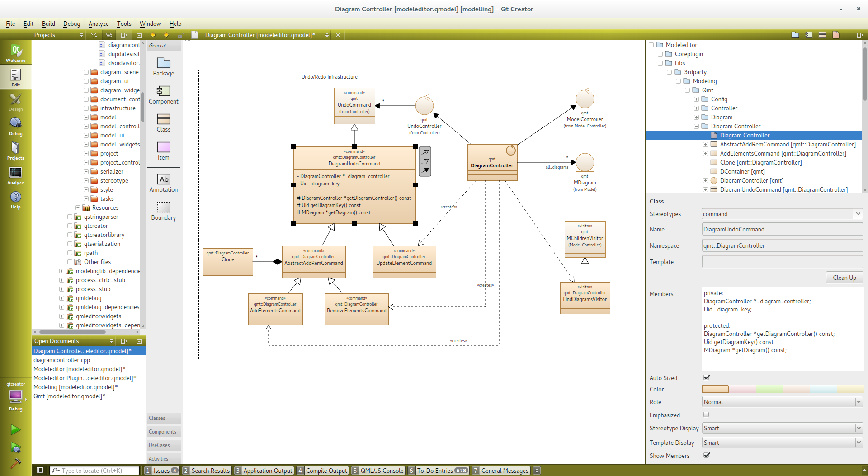Image resolution: width=868 pixels, height=476 pixels.
Task: Uncheck the Show Members checkbox
Action: pyautogui.click(x=707, y=455)
